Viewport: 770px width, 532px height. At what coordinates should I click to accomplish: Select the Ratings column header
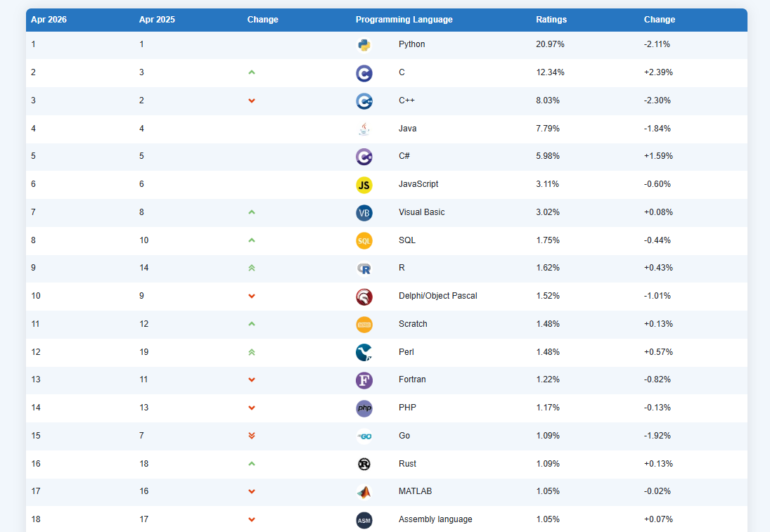(551, 20)
